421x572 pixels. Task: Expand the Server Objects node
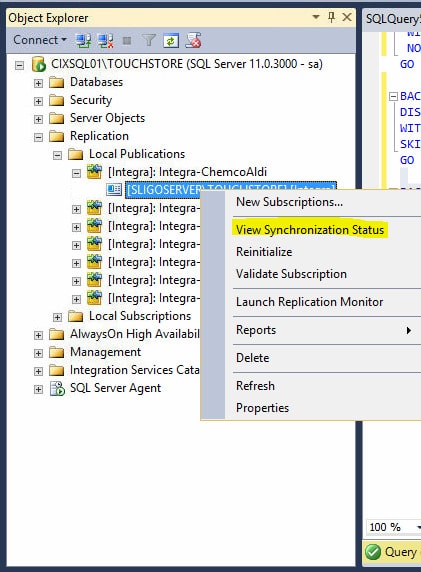pos(38,119)
